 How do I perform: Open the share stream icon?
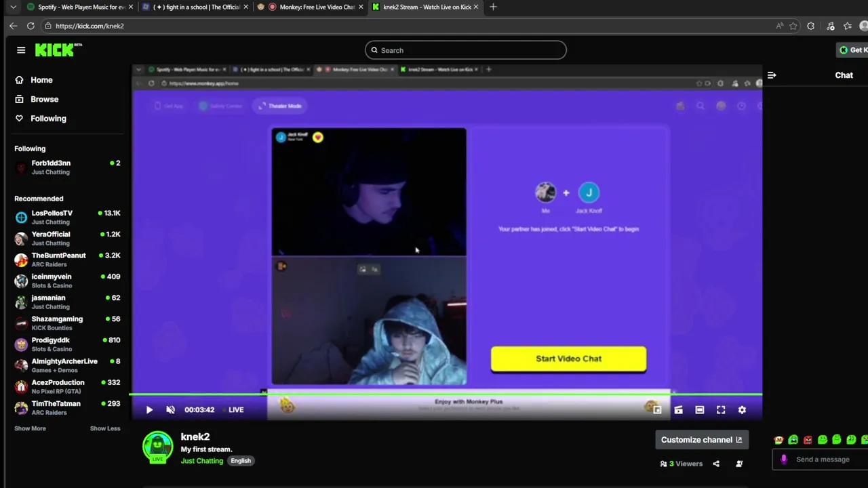[716, 464]
